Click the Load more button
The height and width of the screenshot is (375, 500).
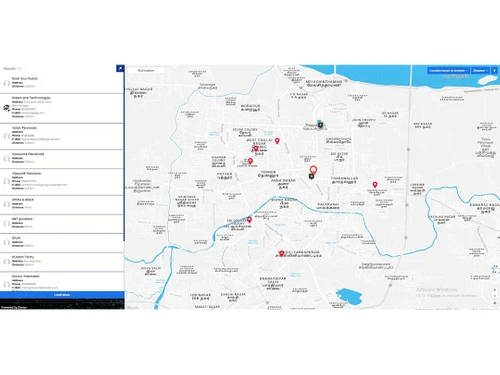pyautogui.click(x=62, y=295)
